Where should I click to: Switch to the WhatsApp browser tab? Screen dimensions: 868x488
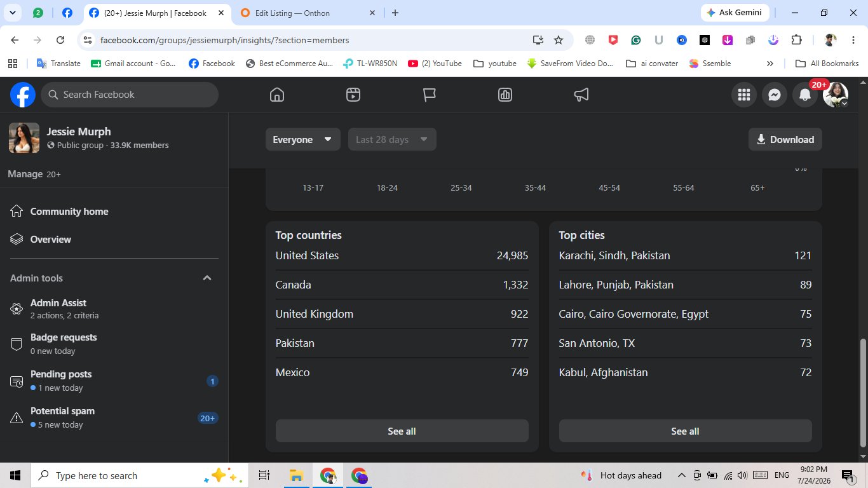[38, 13]
